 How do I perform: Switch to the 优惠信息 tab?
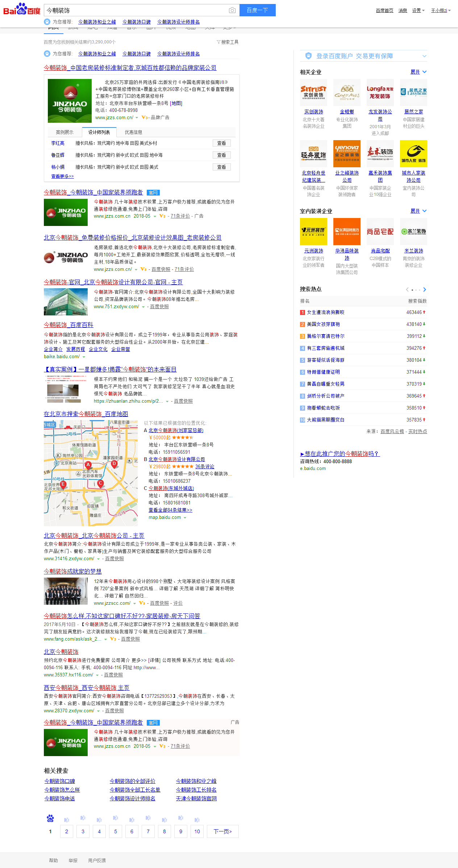pos(133,132)
